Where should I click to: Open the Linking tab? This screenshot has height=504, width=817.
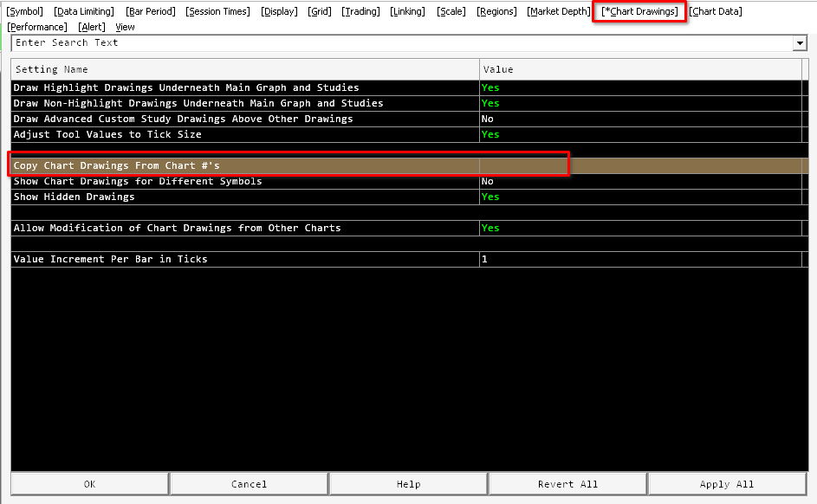tap(407, 11)
